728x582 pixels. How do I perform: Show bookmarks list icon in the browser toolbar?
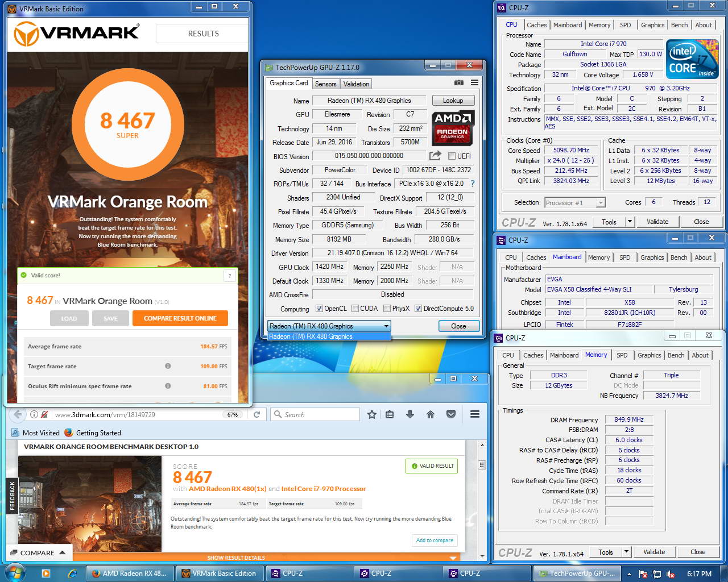(390, 414)
